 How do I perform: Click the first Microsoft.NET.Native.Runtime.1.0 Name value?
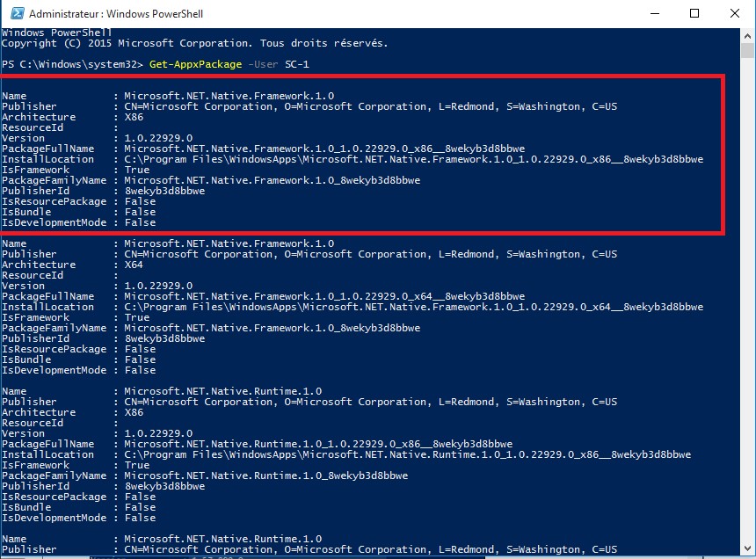coord(222,391)
